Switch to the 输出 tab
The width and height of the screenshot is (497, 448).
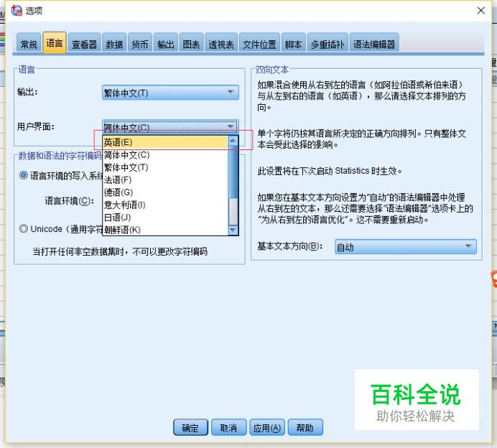pyautogui.click(x=165, y=44)
